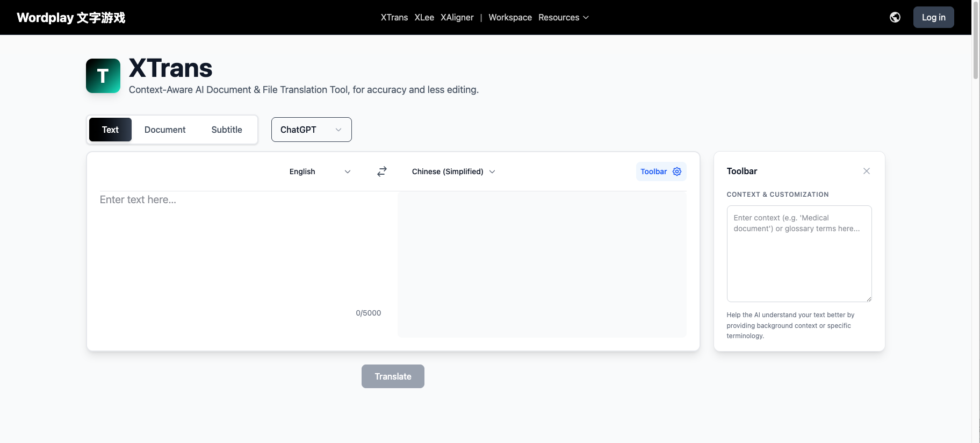The width and height of the screenshot is (980, 443).
Task: Open XLee in the navigation bar
Action: click(424, 17)
